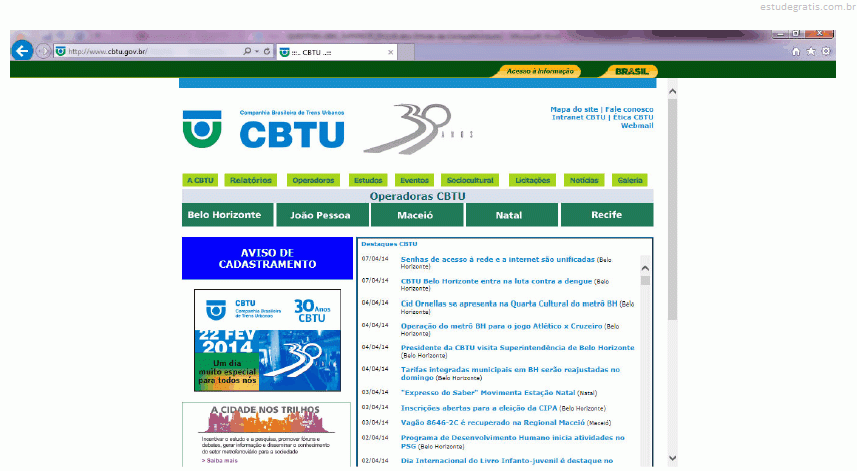
Task: Click the Destaques list scroll-up arrow
Action: 645,268
